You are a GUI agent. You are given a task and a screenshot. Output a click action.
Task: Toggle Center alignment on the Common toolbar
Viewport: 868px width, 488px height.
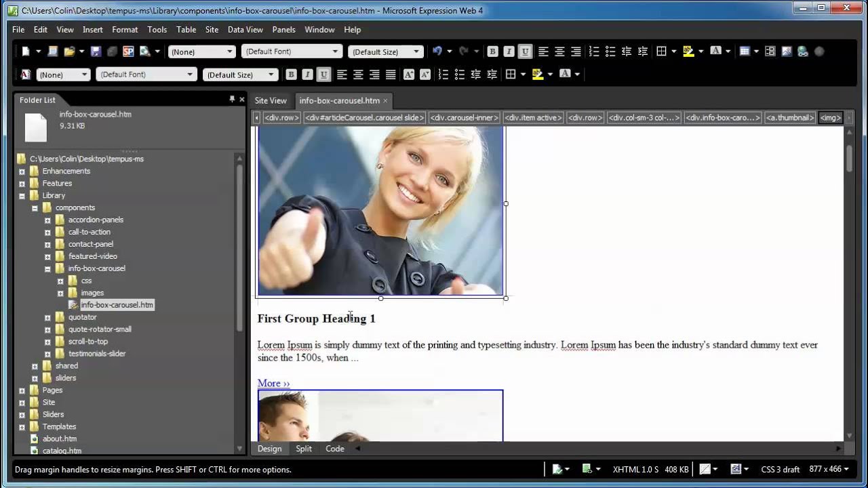point(559,52)
